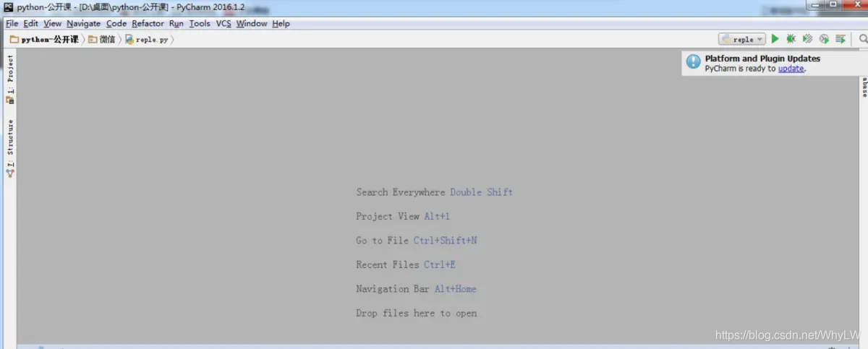Click the Navigation Bar Alt+Home hint
The width and height of the screenshot is (868, 349).
click(416, 289)
